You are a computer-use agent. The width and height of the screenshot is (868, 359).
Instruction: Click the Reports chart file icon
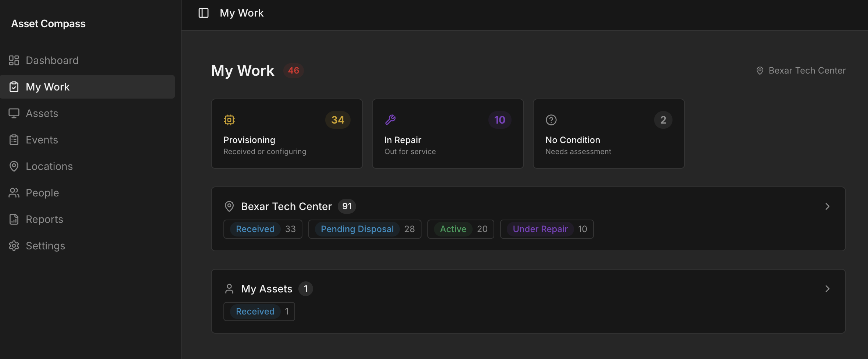pos(14,219)
